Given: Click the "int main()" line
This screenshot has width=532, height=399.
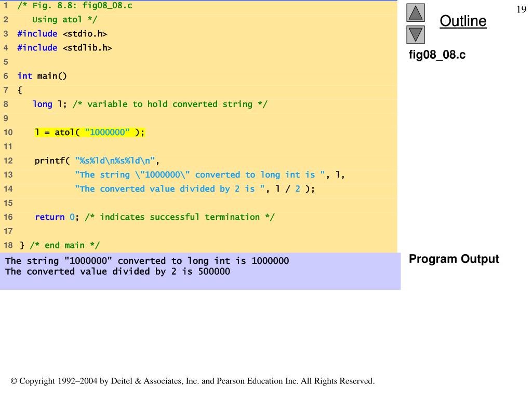Looking at the screenshot, I should (x=42, y=76).
